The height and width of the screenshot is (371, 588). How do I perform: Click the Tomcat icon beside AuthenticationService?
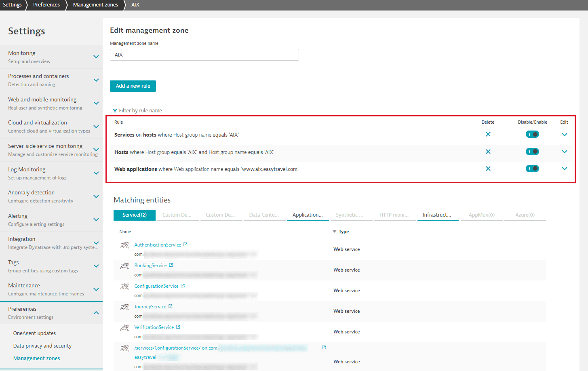pos(124,245)
